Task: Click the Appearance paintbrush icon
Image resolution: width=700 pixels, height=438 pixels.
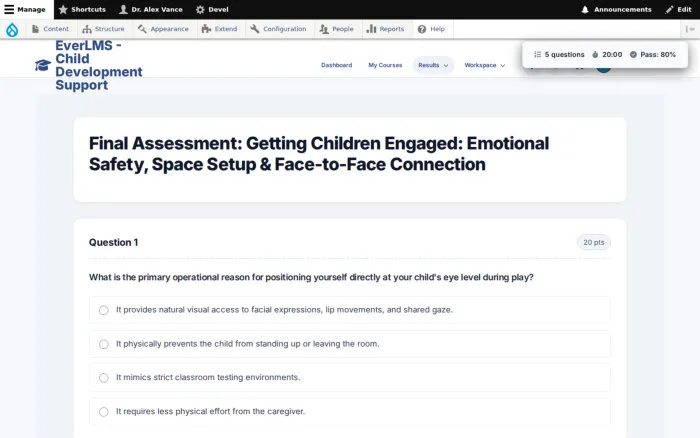Action: pyautogui.click(x=142, y=29)
